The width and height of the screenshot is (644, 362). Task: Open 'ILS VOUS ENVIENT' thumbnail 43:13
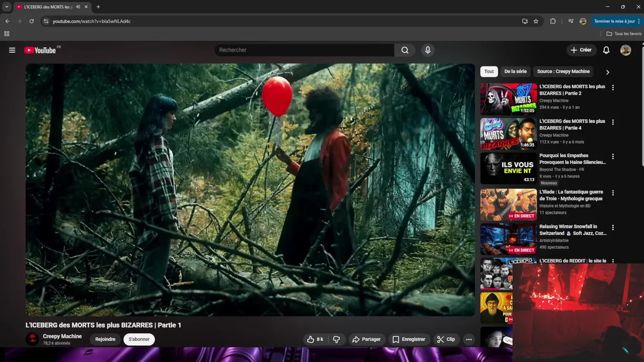pyautogui.click(x=509, y=168)
